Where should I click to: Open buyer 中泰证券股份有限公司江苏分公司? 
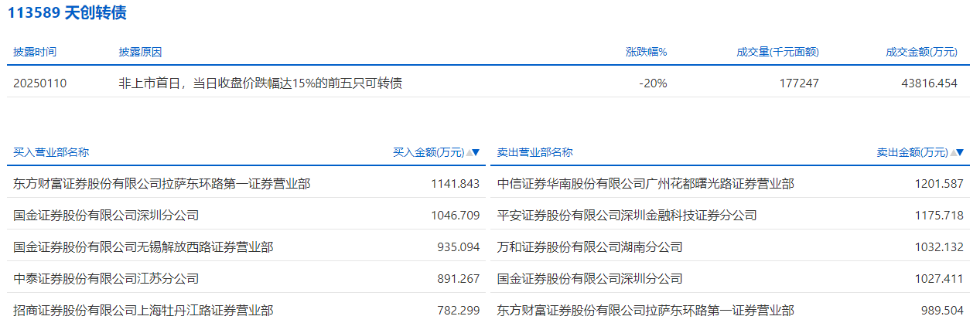click(106, 279)
